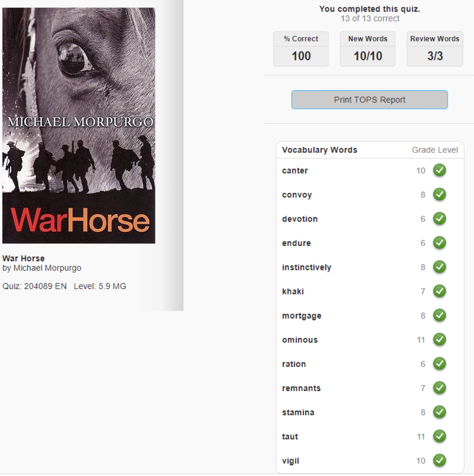The width and height of the screenshot is (474, 476).
Task: Open the War Horse book cover thumbnail
Action: [79, 125]
